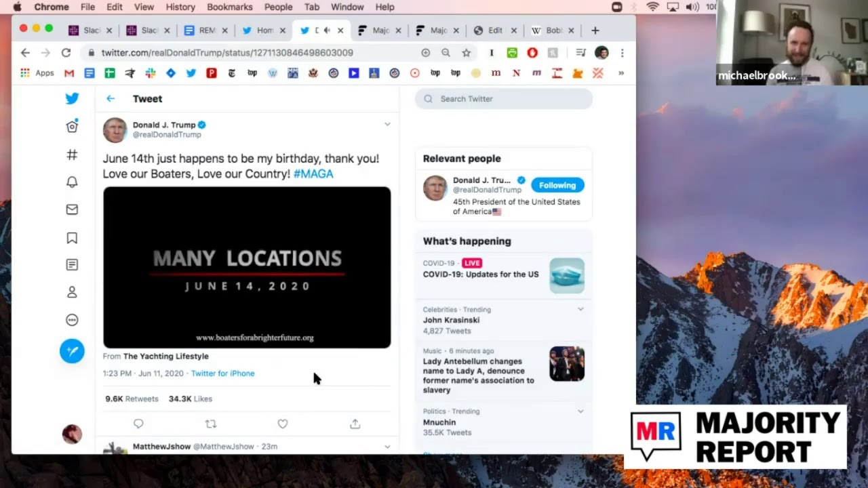Click Chrome back navigation arrow
The width and height of the screenshot is (868, 488).
coord(25,53)
